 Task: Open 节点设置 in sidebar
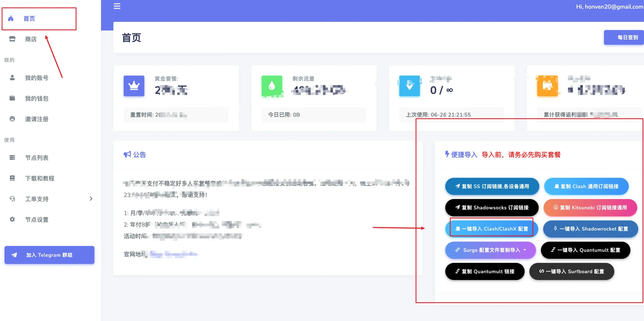(36, 219)
